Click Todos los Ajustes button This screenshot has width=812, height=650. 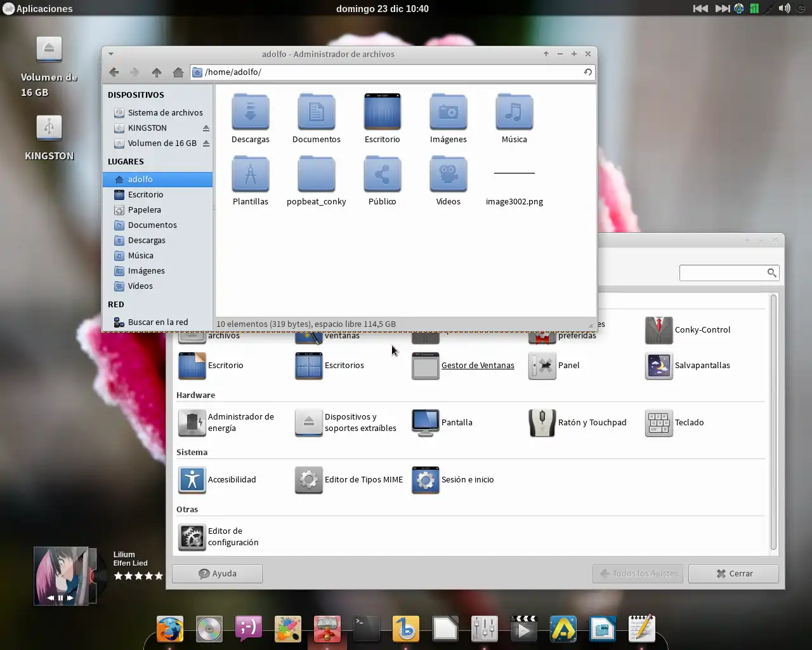638,574
